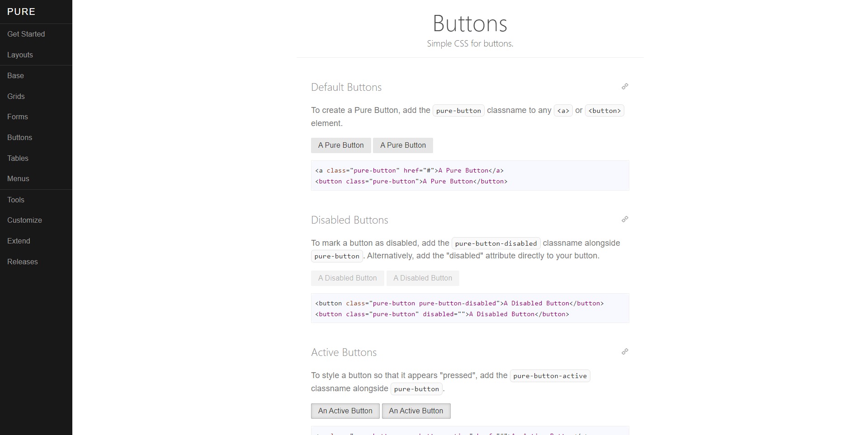
Task: Click the first An Active Button
Action: [x=345, y=411]
